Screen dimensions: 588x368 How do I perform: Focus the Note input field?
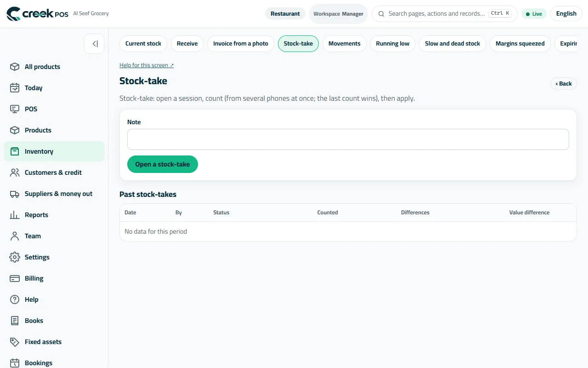pos(348,139)
